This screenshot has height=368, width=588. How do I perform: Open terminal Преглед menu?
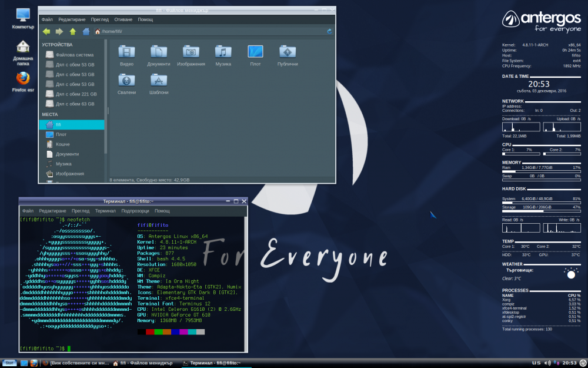tap(80, 211)
